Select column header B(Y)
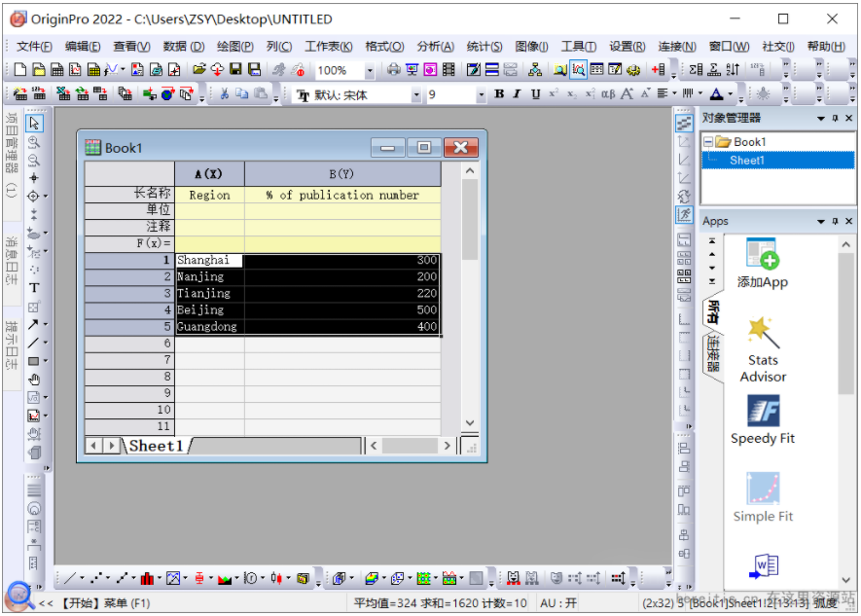Viewport: 861px width, 616px height. pos(342,173)
